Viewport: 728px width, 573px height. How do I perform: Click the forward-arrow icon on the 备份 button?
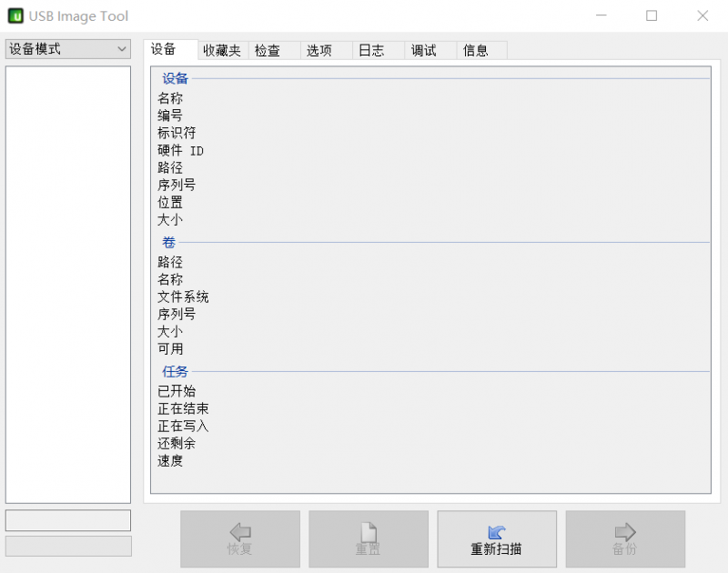pos(624,533)
